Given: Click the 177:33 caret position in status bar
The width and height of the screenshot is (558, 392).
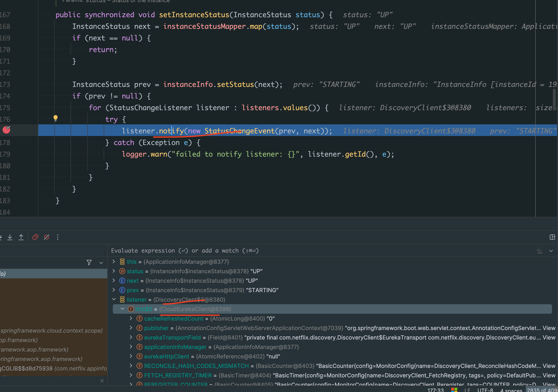Looking at the screenshot, I should click(435, 390).
